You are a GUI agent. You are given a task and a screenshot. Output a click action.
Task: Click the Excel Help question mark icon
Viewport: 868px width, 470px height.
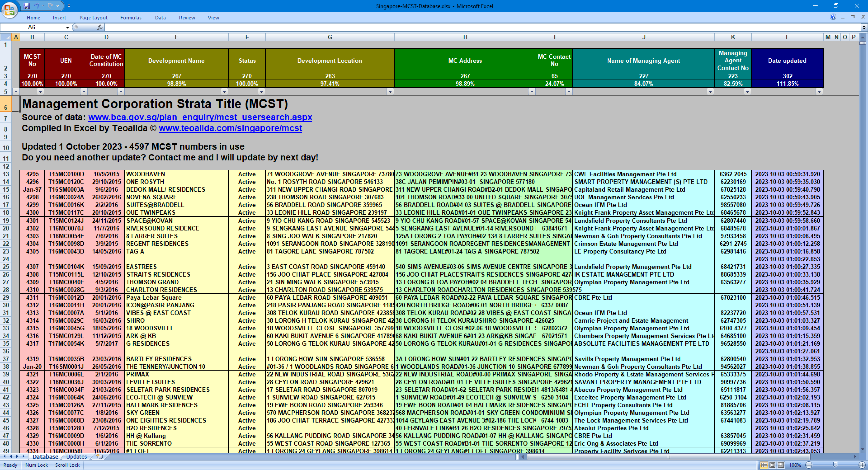(x=833, y=17)
